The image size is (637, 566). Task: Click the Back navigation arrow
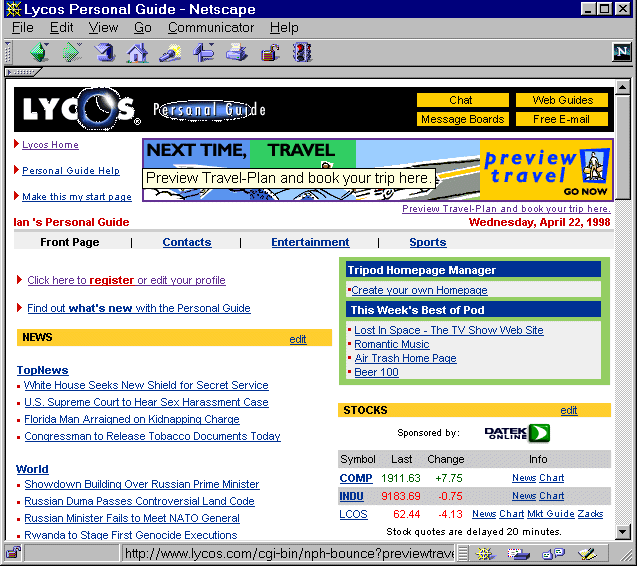[39, 52]
